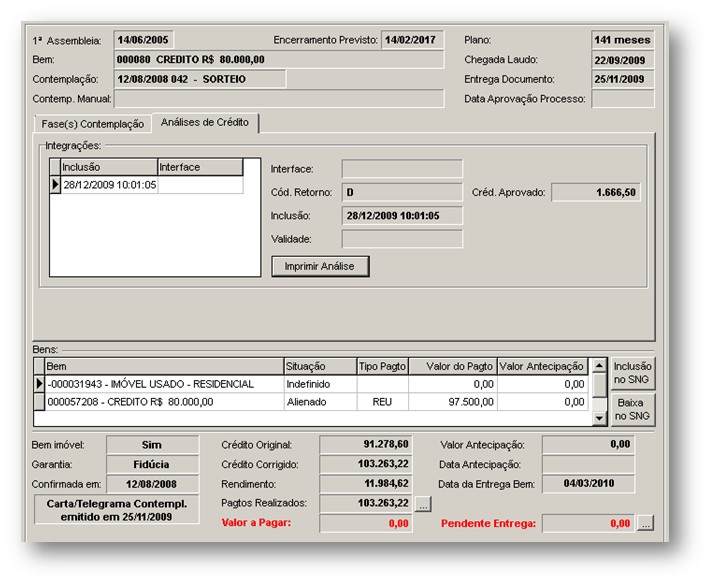Click the Situação column header
Image resolution: width=711 pixels, height=584 pixels.
[320, 366]
